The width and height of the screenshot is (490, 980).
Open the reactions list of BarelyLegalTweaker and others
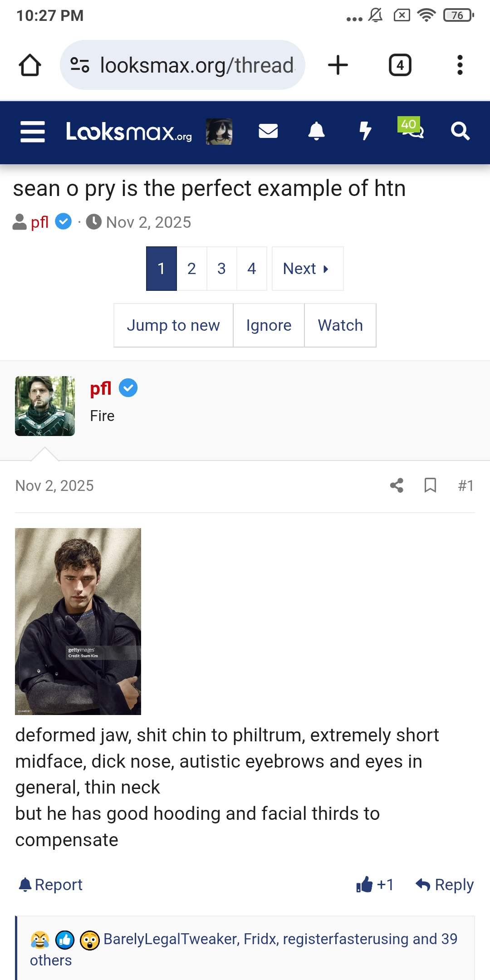[244, 950]
